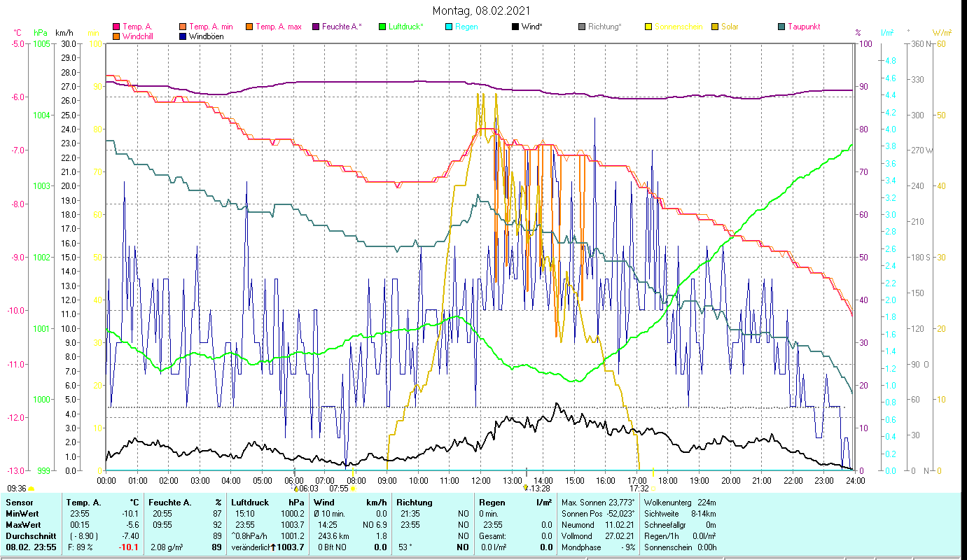Click the green Luftdruck legend square
The height and width of the screenshot is (560, 967).
382,27
